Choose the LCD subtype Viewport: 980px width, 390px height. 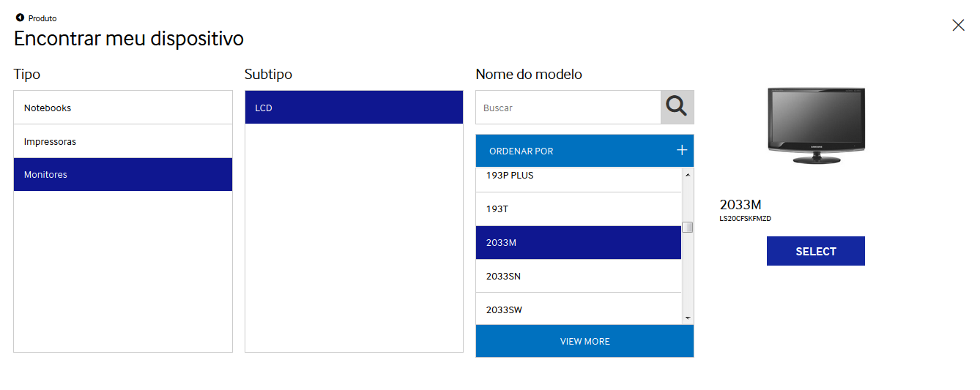(354, 108)
